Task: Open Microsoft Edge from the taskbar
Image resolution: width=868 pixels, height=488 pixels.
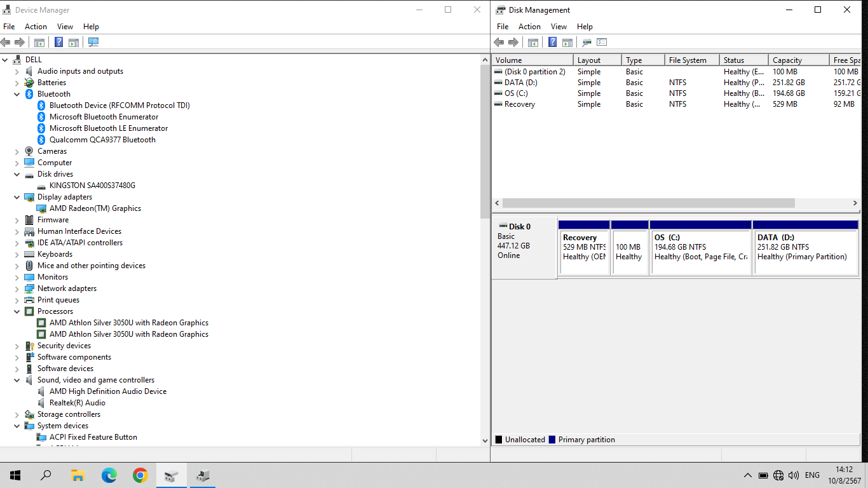Action: tap(109, 475)
